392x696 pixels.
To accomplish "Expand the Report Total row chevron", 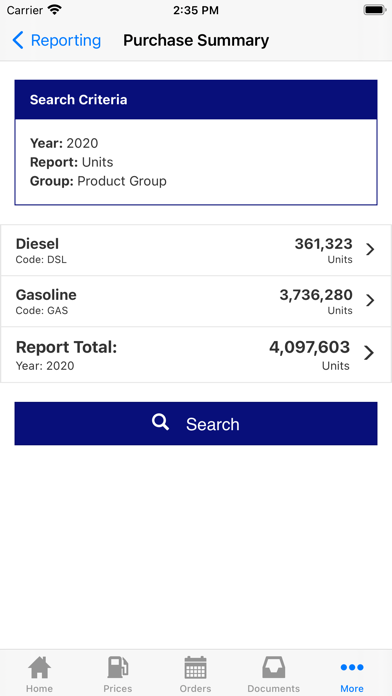I will click(x=369, y=353).
